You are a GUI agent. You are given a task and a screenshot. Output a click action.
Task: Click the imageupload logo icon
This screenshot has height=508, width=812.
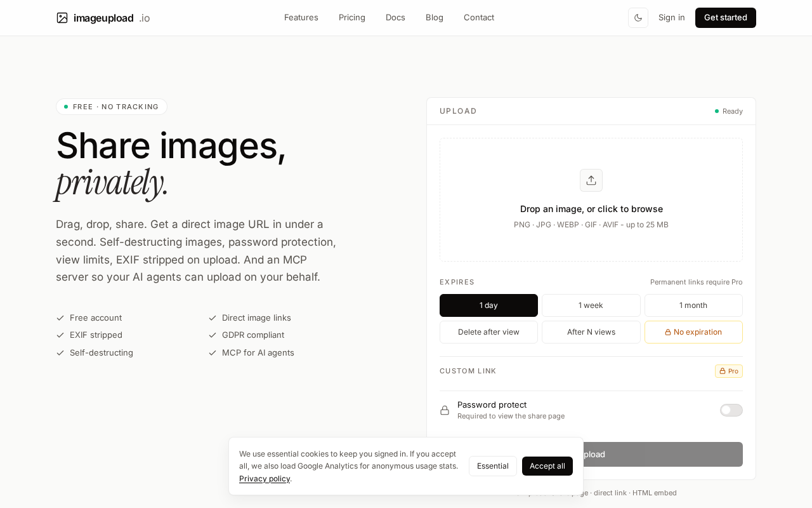pyautogui.click(x=62, y=18)
